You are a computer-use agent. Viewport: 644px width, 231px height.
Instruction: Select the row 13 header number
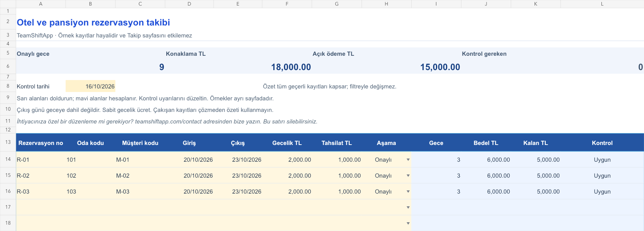click(x=8, y=142)
